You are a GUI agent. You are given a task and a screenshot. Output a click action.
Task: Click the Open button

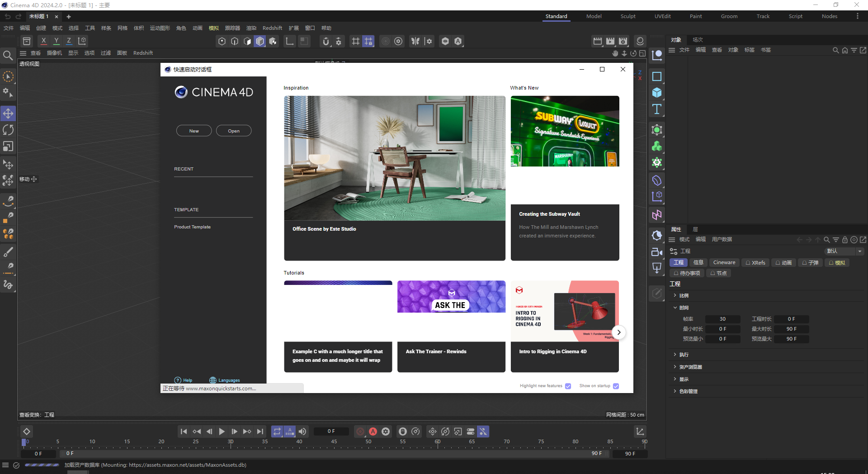point(234,131)
